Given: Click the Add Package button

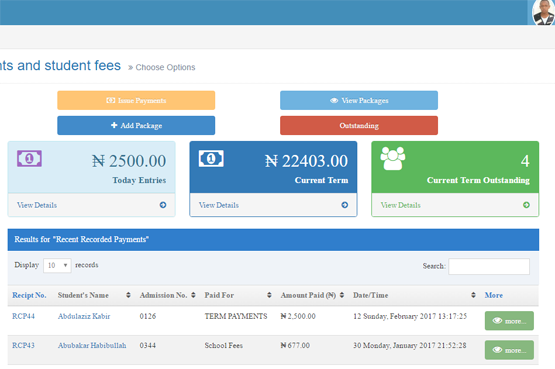Looking at the screenshot, I should tap(136, 126).
